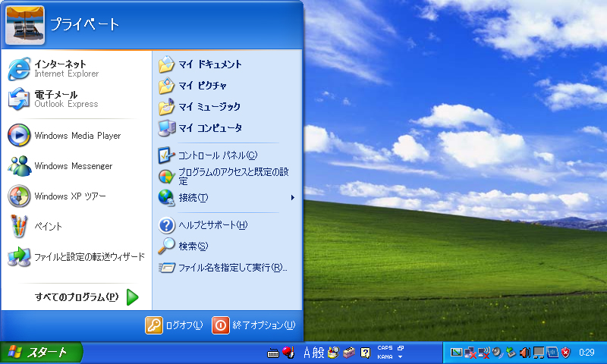The height and width of the screenshot is (364, 607).
Task: Click the blue panel tray icon
Action: [x=552, y=353]
